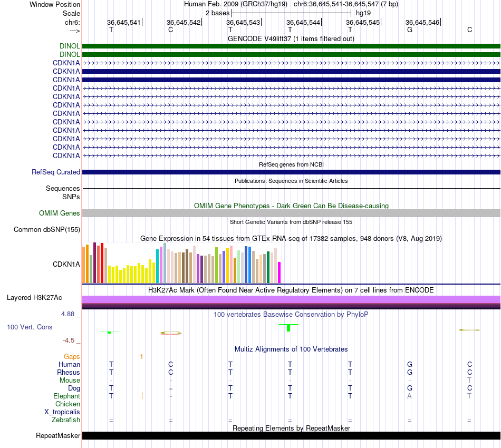Click the orange 1 in the Gaps row
This screenshot has width=501, height=448.
[141, 357]
